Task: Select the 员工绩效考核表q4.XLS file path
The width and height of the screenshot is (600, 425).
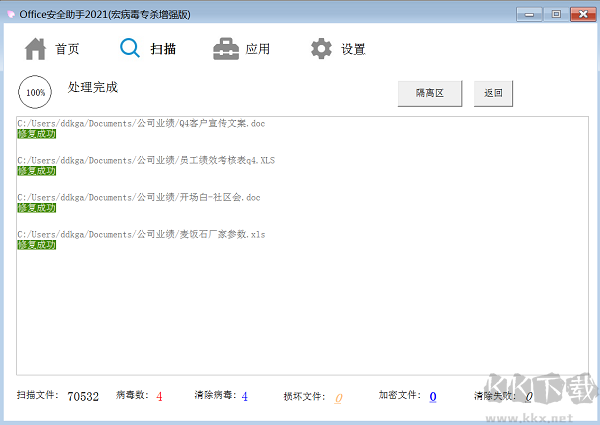Action: click(x=146, y=160)
